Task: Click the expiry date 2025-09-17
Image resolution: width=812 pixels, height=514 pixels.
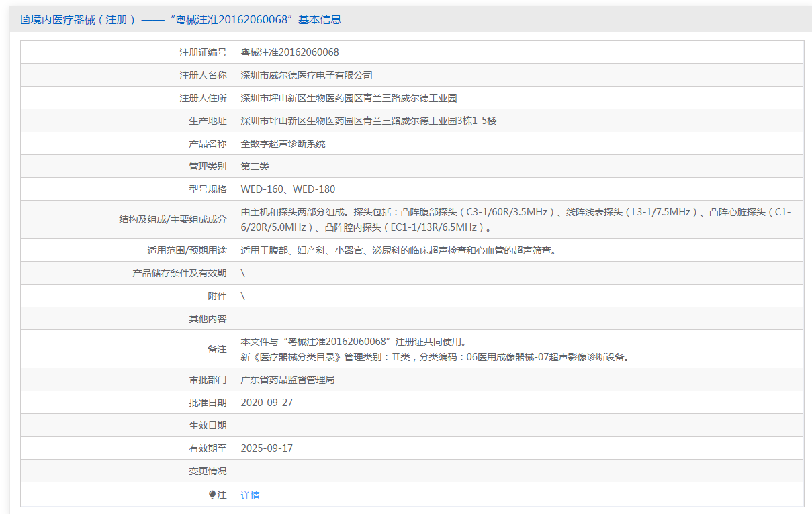Action: 267,448
